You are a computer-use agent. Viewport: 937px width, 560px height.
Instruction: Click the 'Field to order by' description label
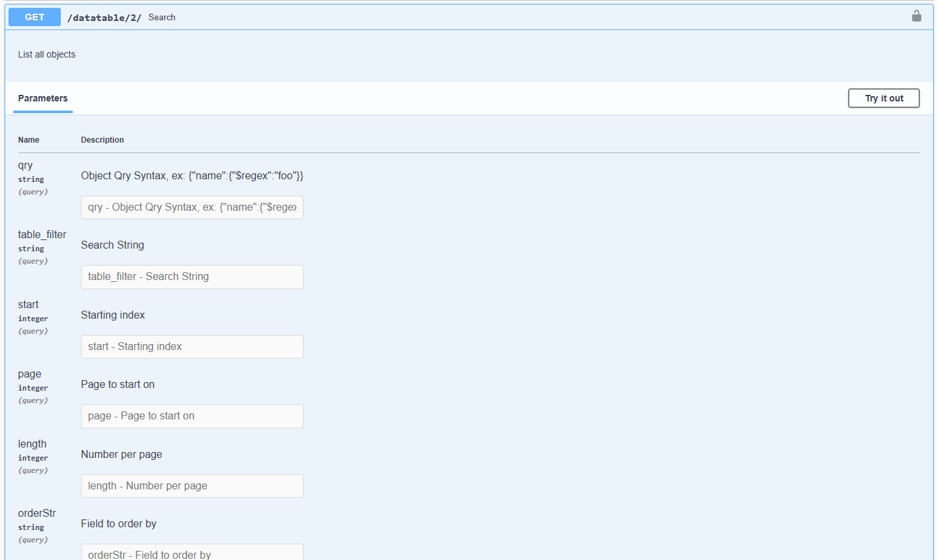pyautogui.click(x=118, y=524)
